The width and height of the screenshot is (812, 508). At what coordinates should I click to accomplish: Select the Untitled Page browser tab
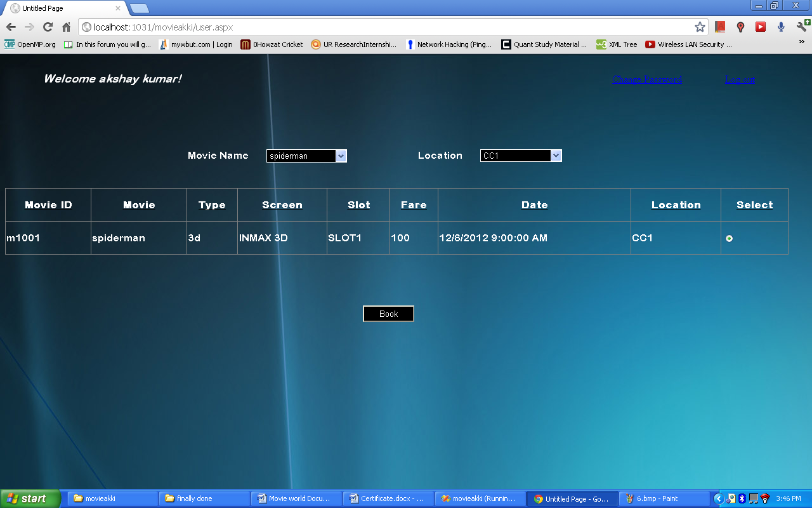pyautogui.click(x=66, y=8)
